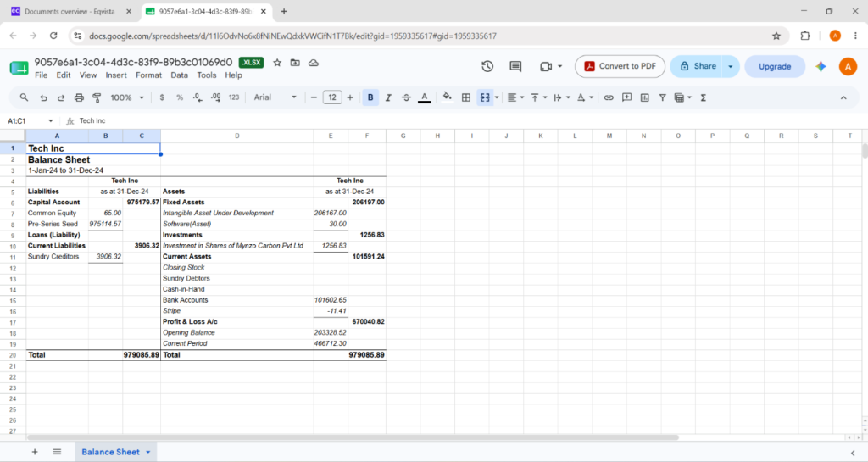Screen dimensions: 868x462
Task: Click the print icon
Action: (x=79, y=97)
